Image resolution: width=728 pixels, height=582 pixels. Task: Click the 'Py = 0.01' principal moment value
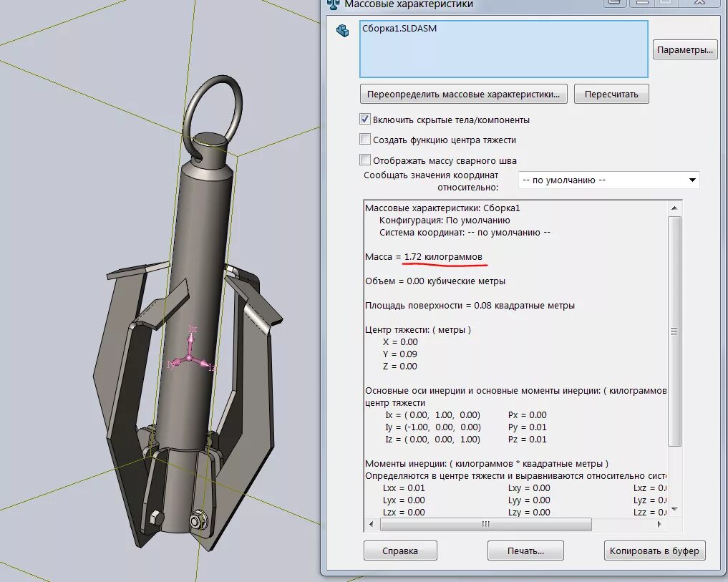point(528,427)
